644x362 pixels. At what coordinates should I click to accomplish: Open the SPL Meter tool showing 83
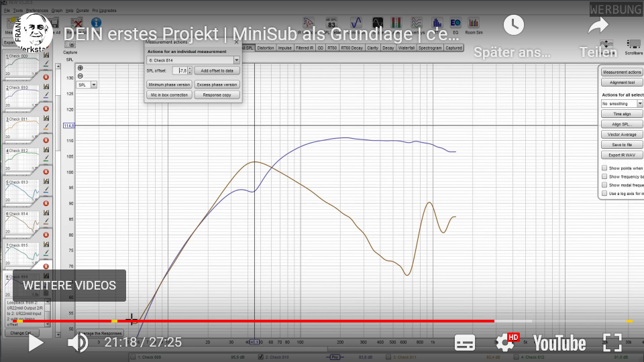click(x=331, y=24)
